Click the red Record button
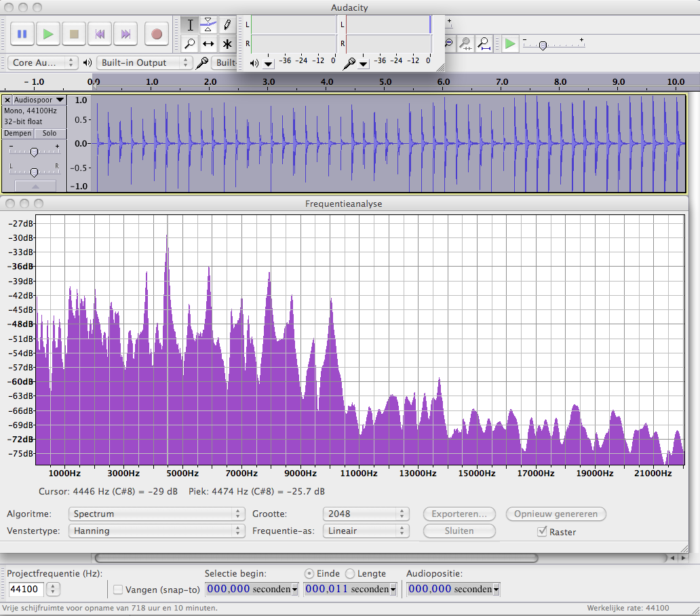 pos(157,33)
